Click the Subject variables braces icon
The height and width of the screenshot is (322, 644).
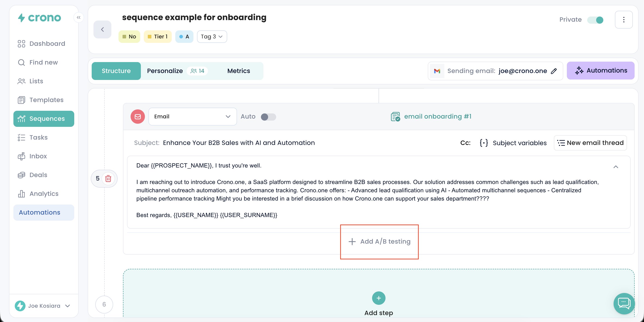484,143
